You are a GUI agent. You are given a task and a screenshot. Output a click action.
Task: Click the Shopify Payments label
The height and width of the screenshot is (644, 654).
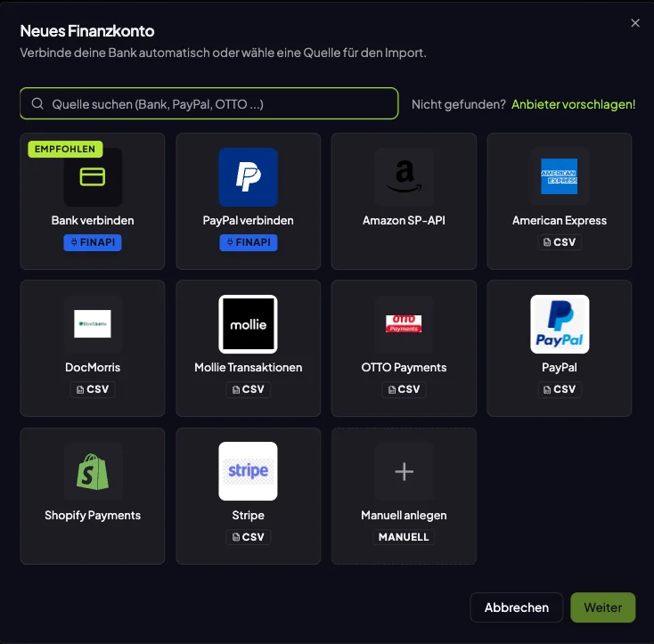(93, 515)
